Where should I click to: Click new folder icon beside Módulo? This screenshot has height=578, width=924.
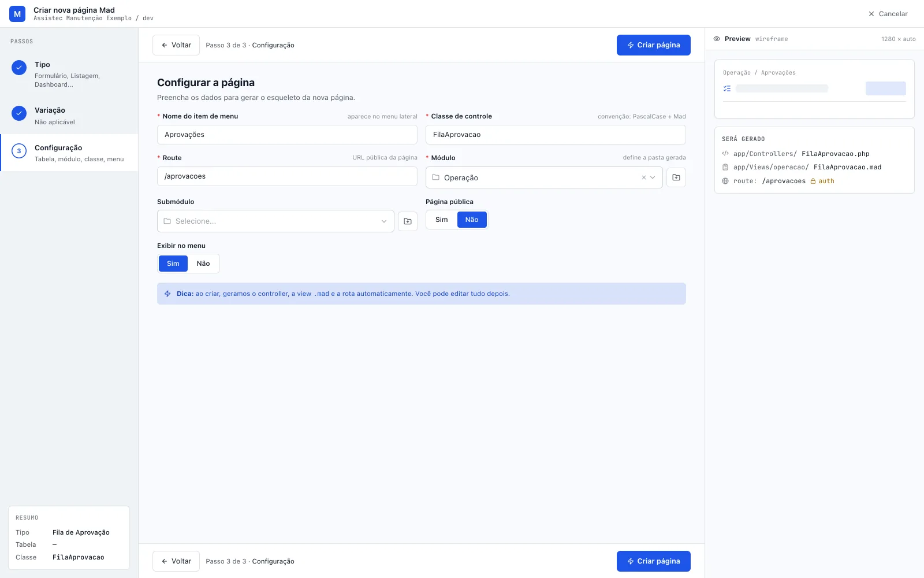[676, 177]
